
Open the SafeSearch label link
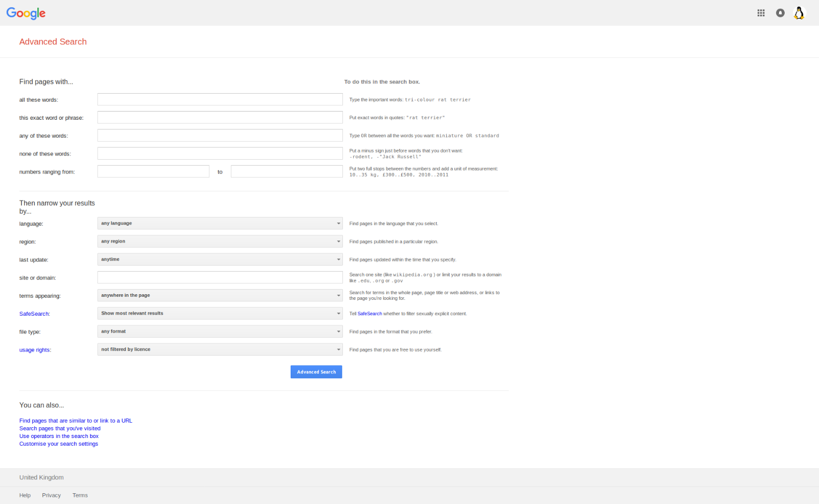click(35, 314)
